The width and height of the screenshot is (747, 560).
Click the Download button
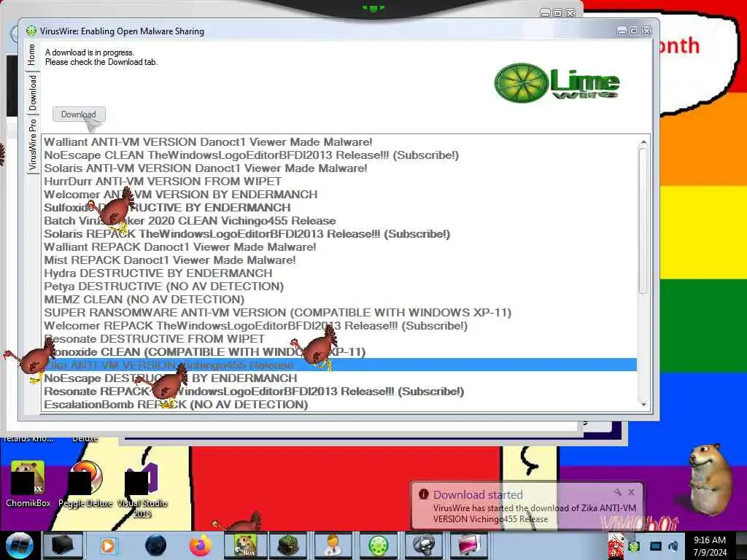click(x=79, y=114)
